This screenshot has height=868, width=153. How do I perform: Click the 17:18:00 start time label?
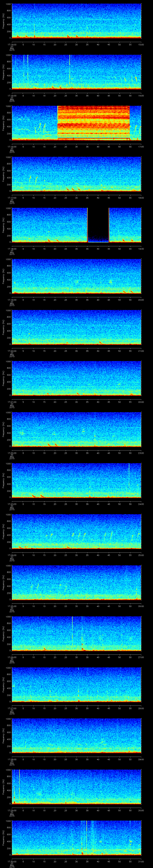point(12,249)
